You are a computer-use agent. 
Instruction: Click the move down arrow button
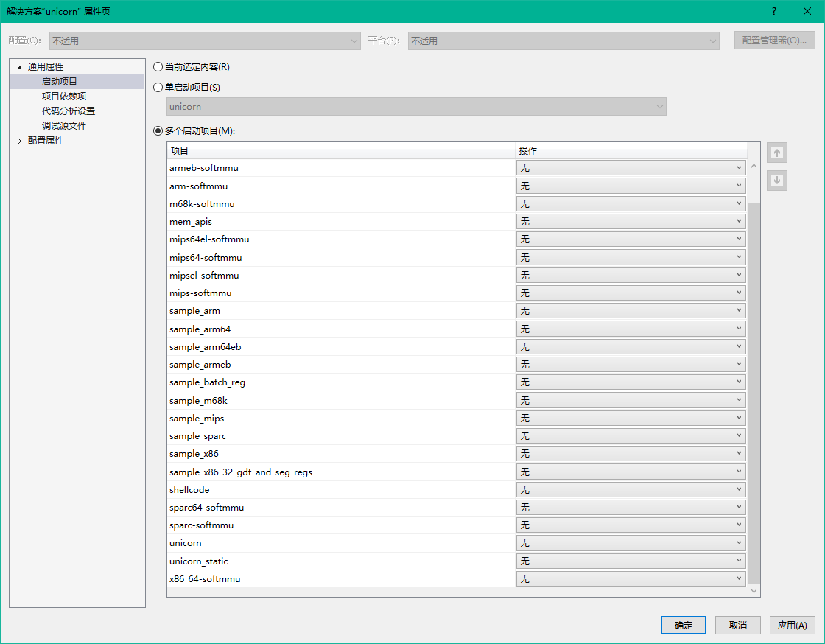coord(776,181)
